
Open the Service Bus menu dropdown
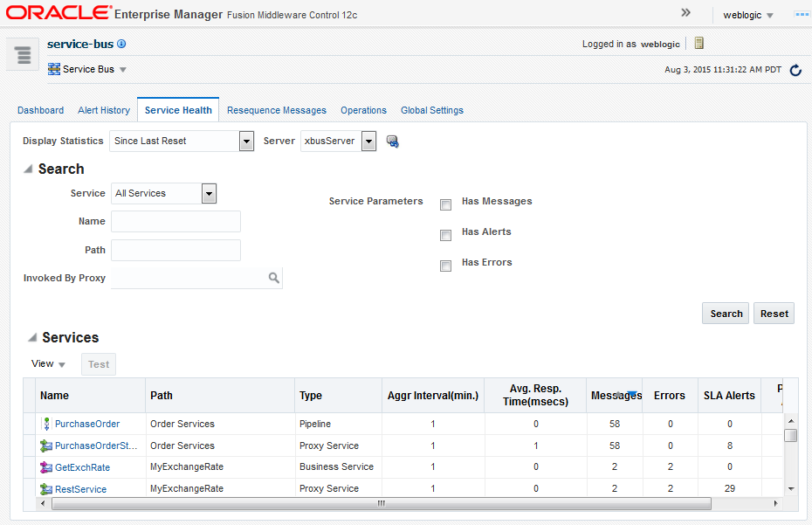tap(123, 70)
